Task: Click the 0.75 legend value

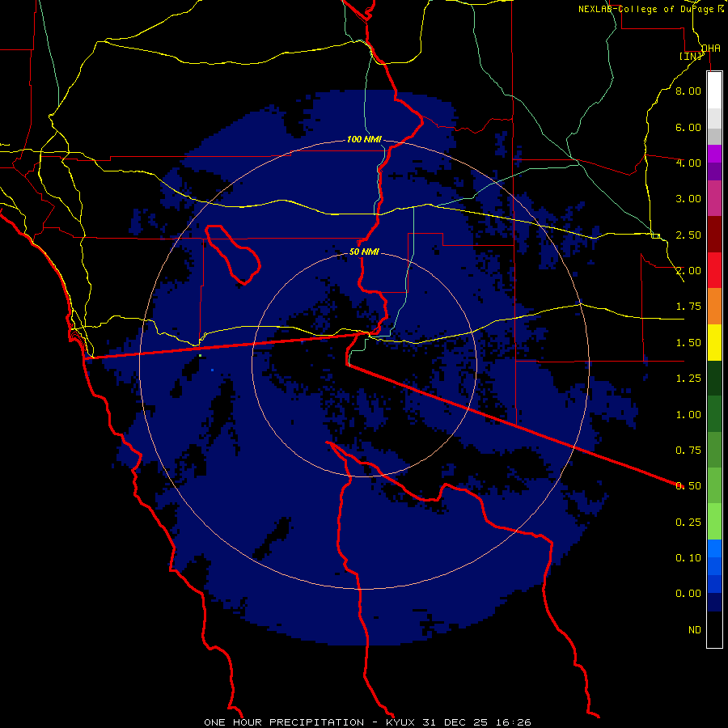Action: pyautogui.click(x=688, y=451)
